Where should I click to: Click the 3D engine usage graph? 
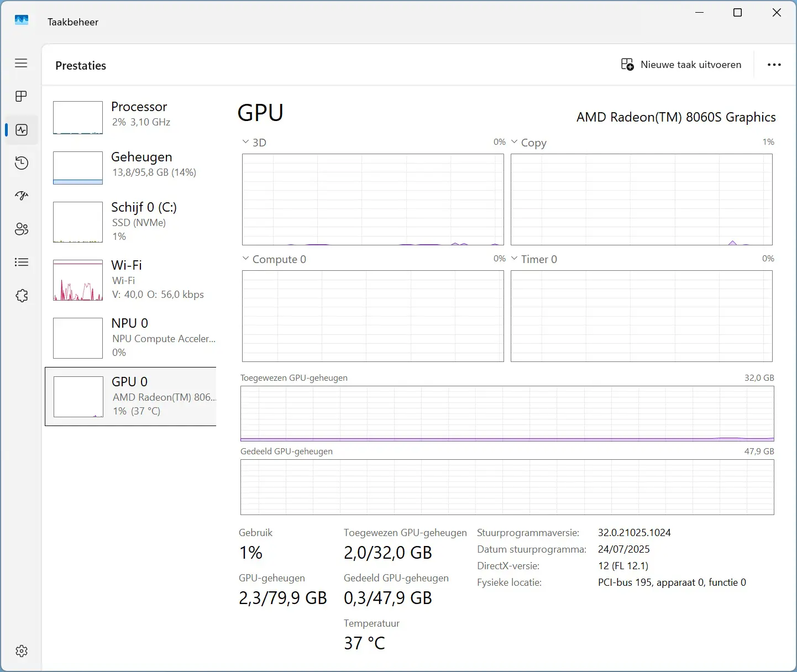coord(373,200)
